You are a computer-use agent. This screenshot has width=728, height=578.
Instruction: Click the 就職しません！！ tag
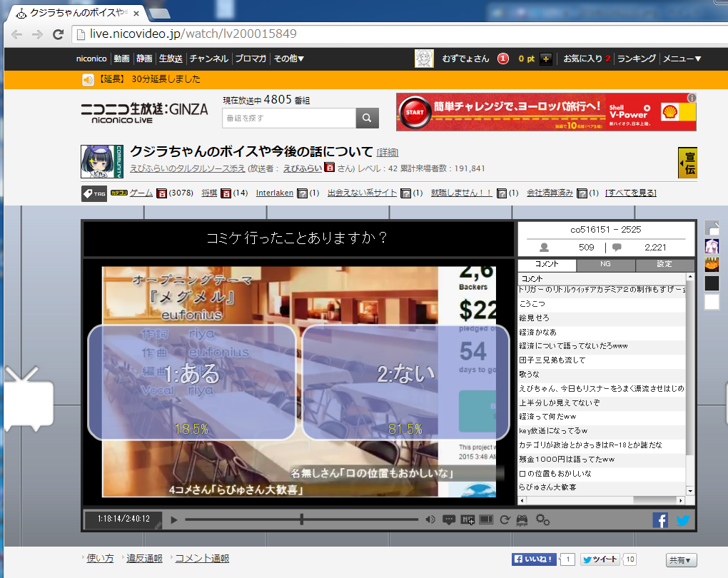[462, 193]
